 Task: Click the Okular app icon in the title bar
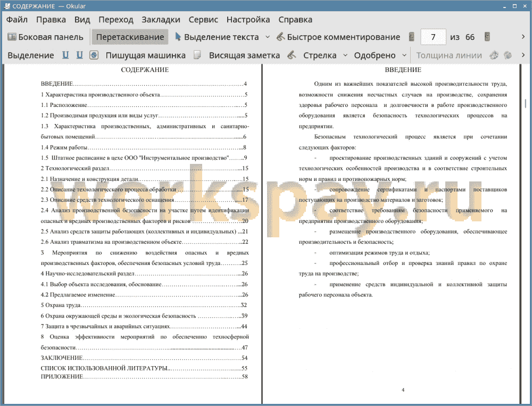click(x=6, y=6)
